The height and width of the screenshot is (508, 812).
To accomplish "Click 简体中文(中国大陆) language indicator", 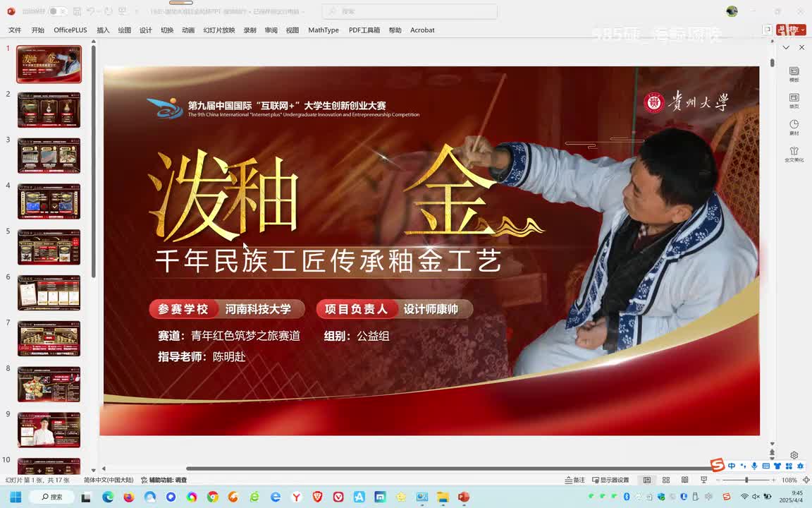I will click(109, 480).
